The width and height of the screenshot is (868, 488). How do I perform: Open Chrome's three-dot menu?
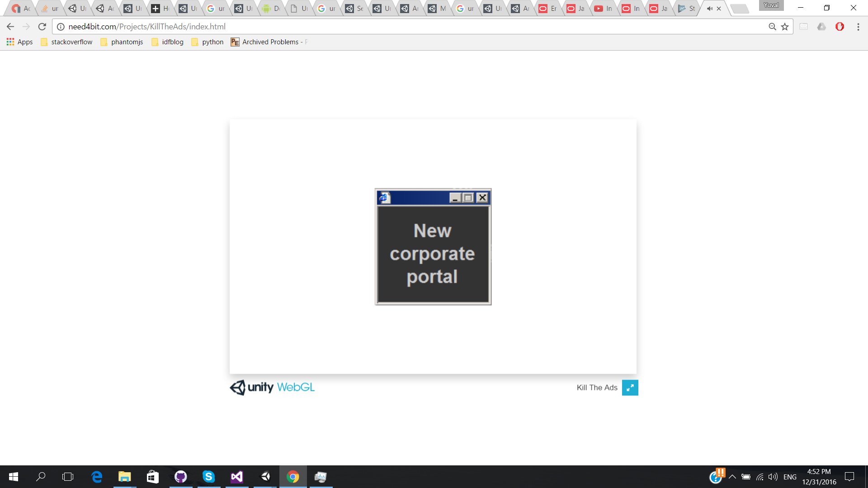pyautogui.click(x=858, y=27)
